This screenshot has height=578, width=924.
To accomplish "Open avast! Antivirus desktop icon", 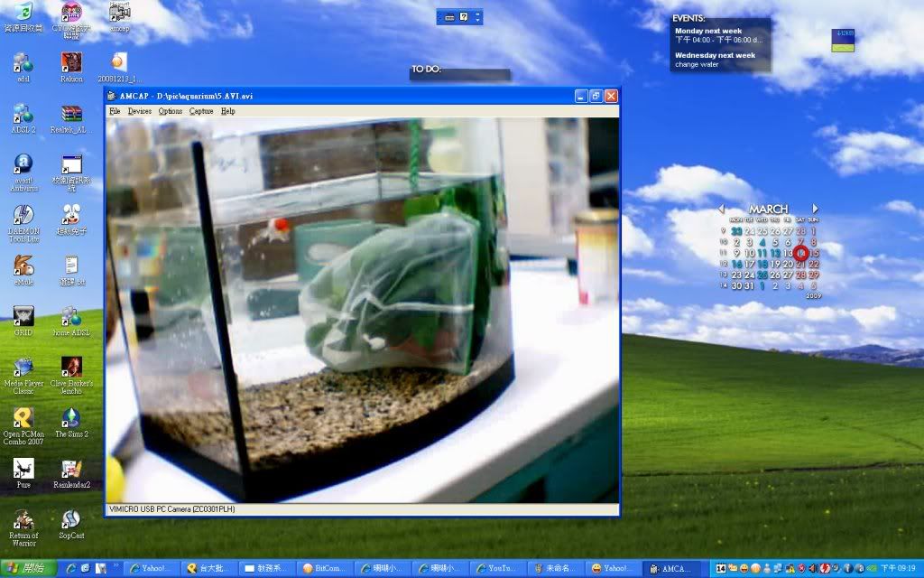I will [x=23, y=166].
